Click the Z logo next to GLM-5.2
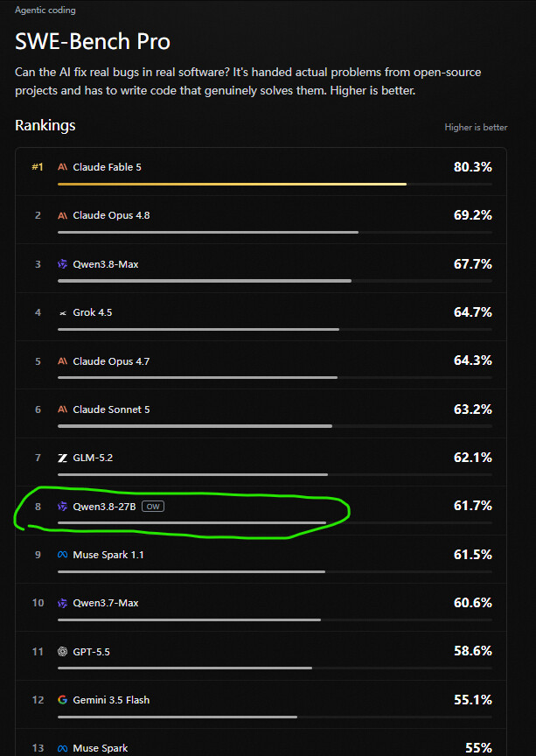 [62, 458]
